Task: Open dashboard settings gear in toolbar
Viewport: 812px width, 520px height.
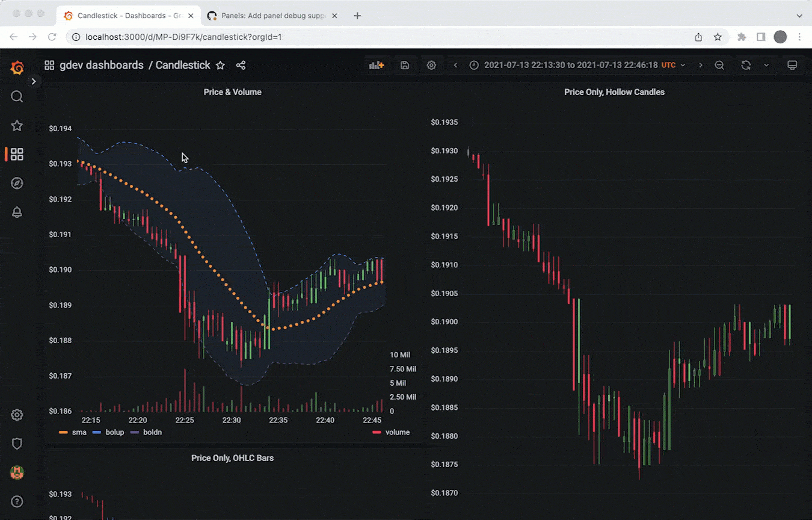Action: tap(431, 65)
